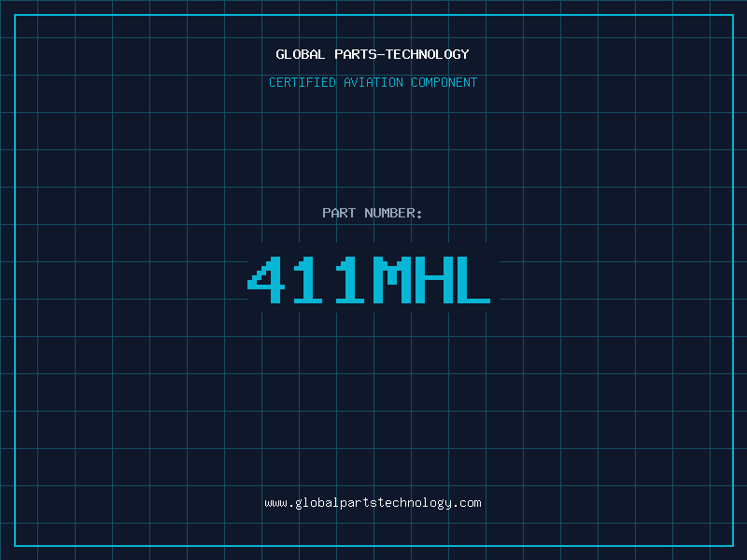Click the large letter L
Viewport: 747px width, 560px height.
pyautogui.click(x=474, y=280)
